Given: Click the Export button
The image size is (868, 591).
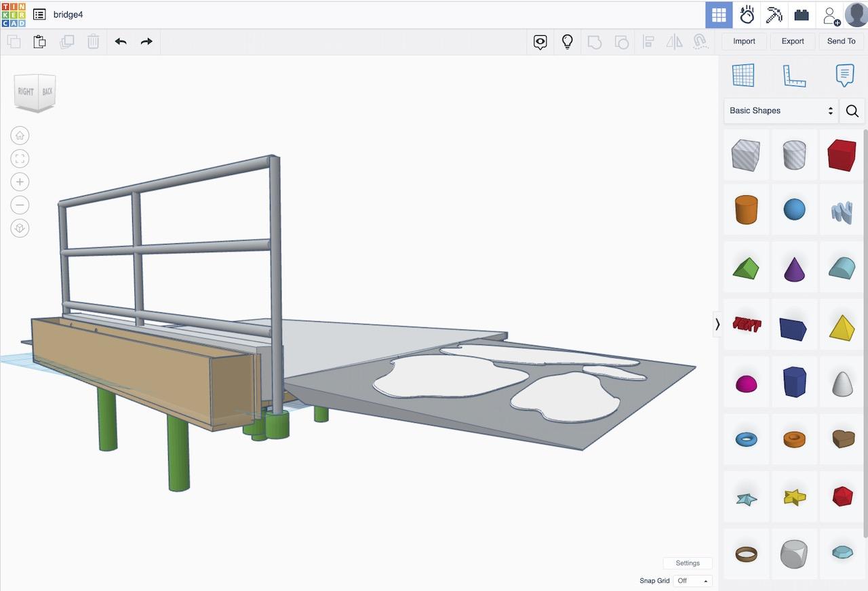Looking at the screenshot, I should pyautogui.click(x=793, y=41).
